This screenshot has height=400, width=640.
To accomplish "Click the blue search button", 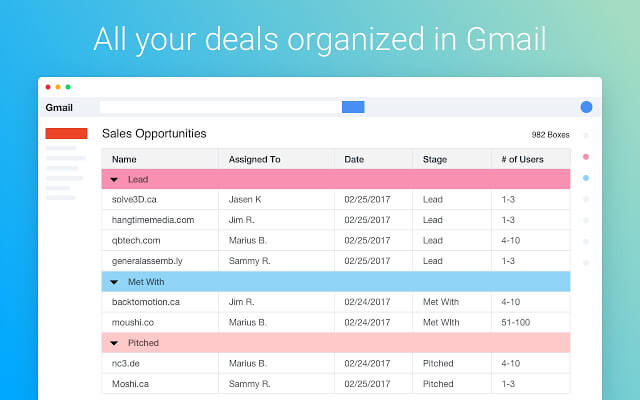I will pyautogui.click(x=353, y=107).
